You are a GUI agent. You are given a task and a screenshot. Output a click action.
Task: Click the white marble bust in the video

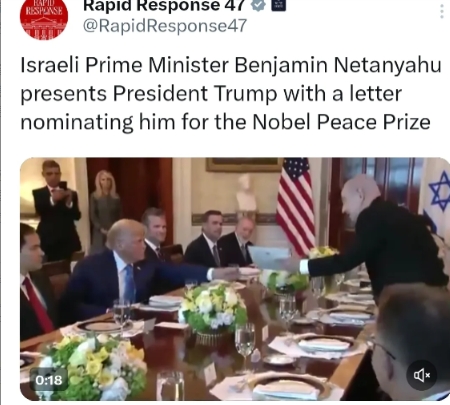(x=246, y=193)
